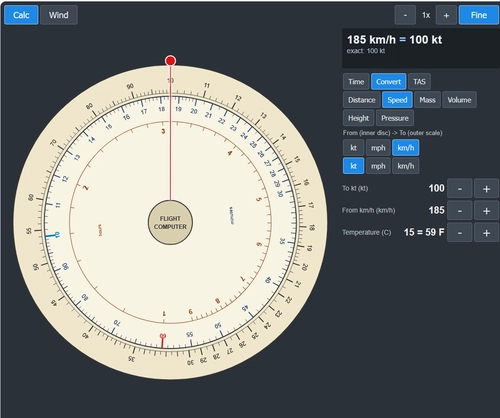
Task: Set From unit to km/h
Action: (x=406, y=148)
